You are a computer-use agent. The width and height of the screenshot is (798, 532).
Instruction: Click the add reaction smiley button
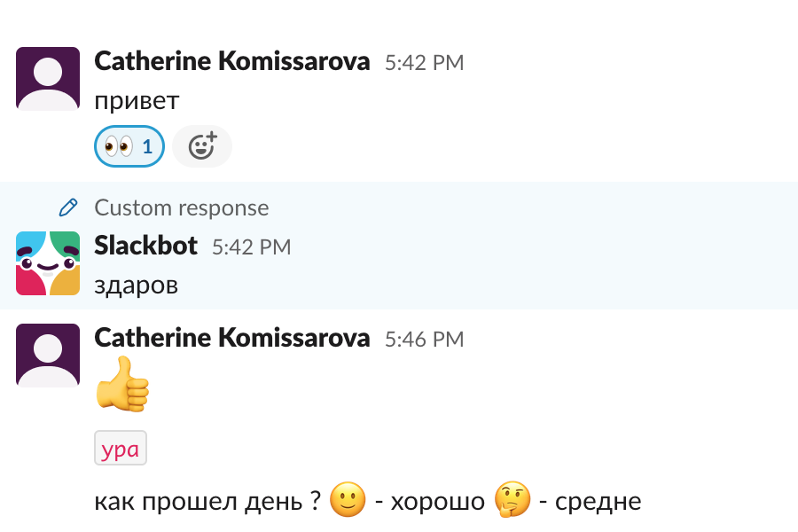(202, 146)
